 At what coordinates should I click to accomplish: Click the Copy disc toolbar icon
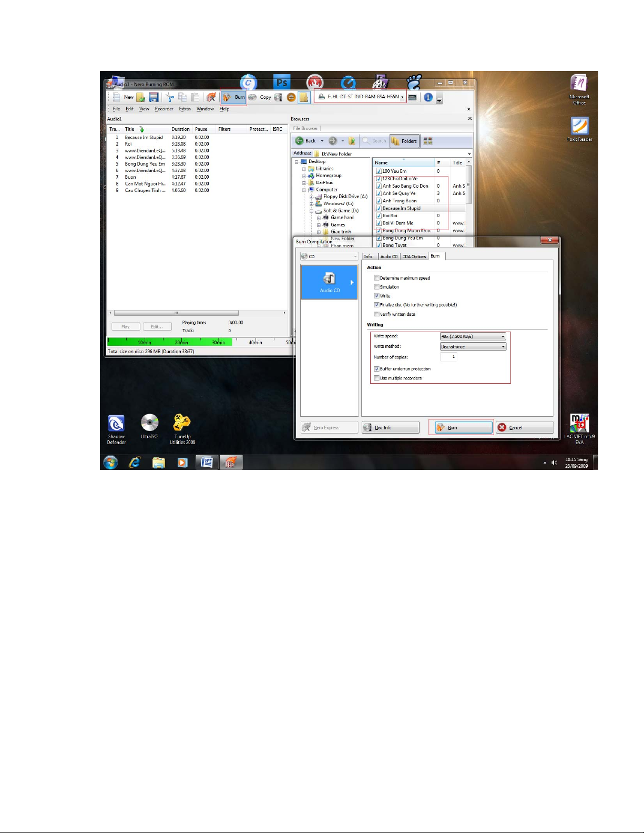tap(260, 97)
